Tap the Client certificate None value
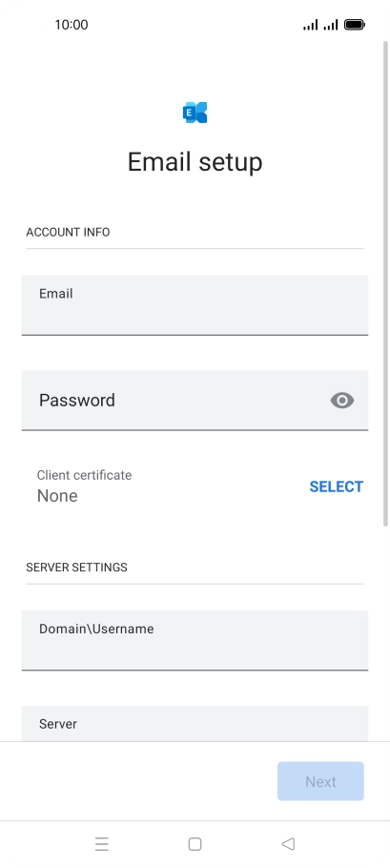This screenshot has height=868, width=390. (x=57, y=496)
